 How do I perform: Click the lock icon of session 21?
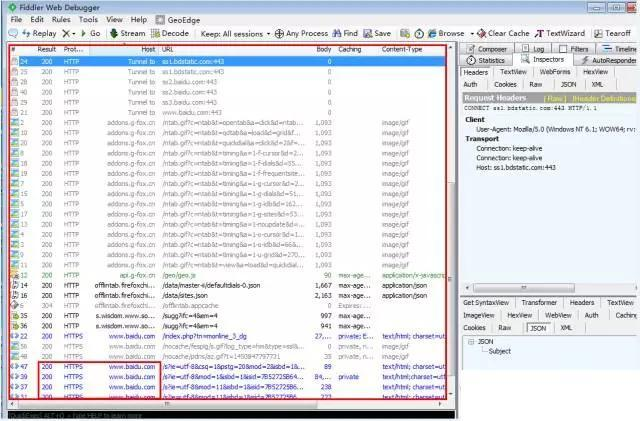point(14,112)
